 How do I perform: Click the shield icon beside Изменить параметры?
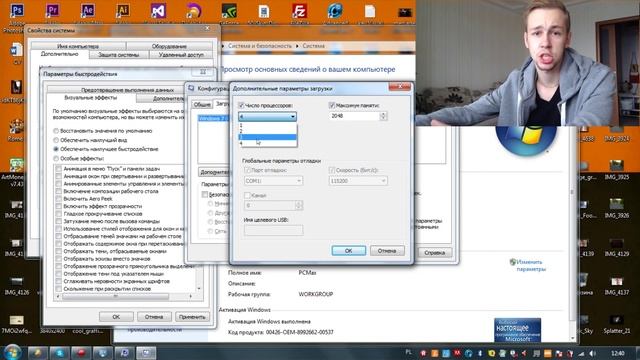point(513,262)
